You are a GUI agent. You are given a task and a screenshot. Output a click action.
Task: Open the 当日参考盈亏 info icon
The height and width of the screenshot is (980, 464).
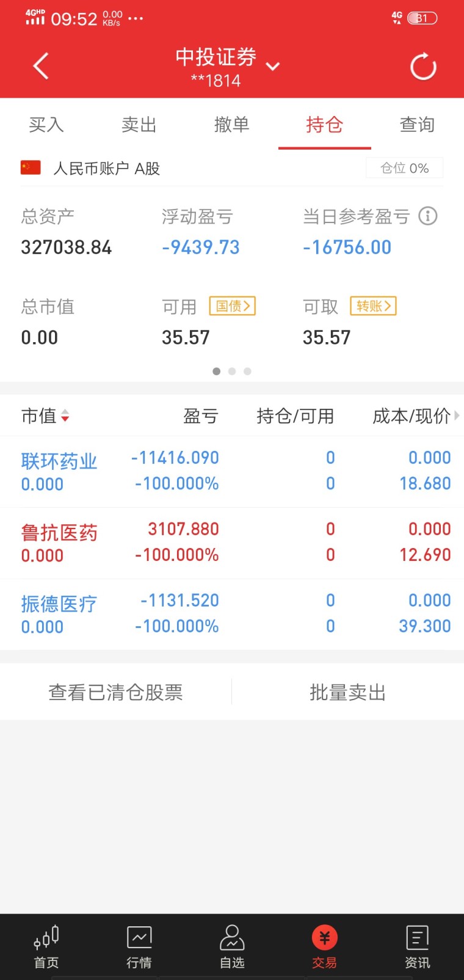[x=428, y=216]
